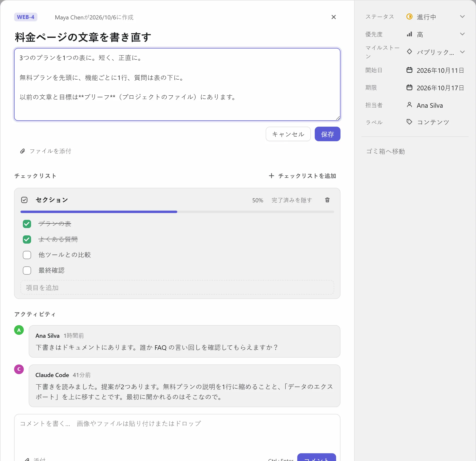The height and width of the screenshot is (461, 476).
Task: Click the 進行中 status circle icon
Action: (x=409, y=17)
